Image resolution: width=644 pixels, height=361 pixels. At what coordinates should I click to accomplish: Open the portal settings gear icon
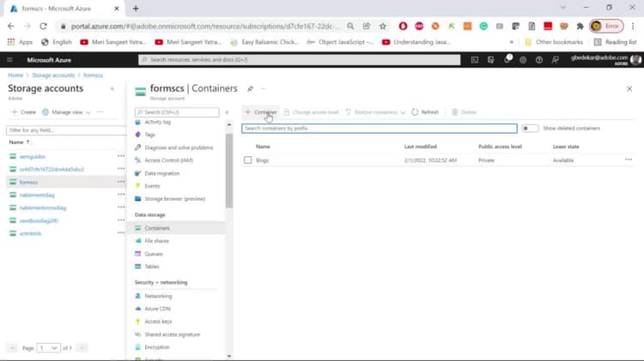point(523,60)
